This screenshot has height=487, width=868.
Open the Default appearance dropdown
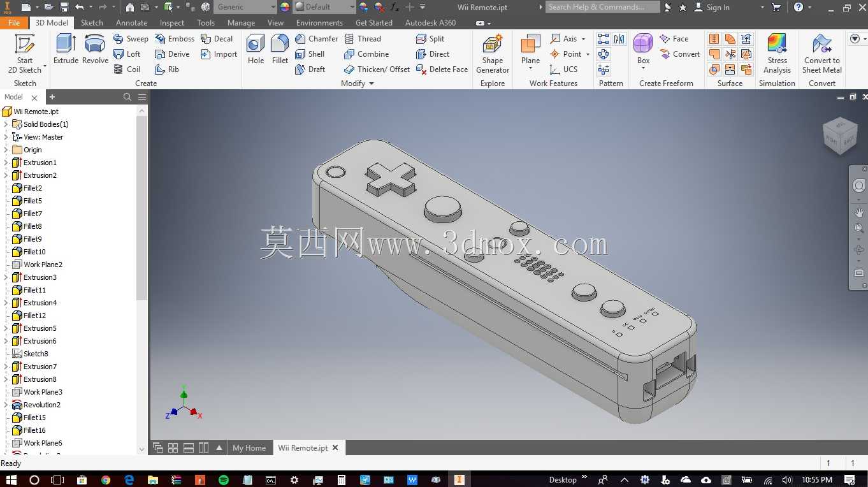coord(351,7)
